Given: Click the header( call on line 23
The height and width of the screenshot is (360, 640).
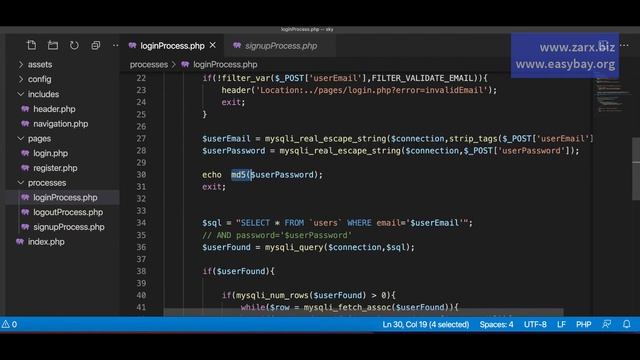Looking at the screenshot, I should click(x=237, y=90).
